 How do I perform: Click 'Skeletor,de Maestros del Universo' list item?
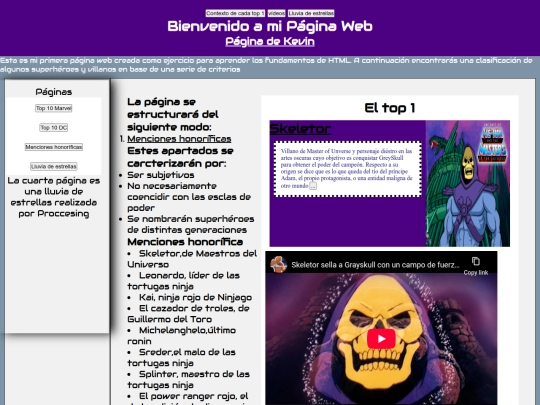[192, 259]
